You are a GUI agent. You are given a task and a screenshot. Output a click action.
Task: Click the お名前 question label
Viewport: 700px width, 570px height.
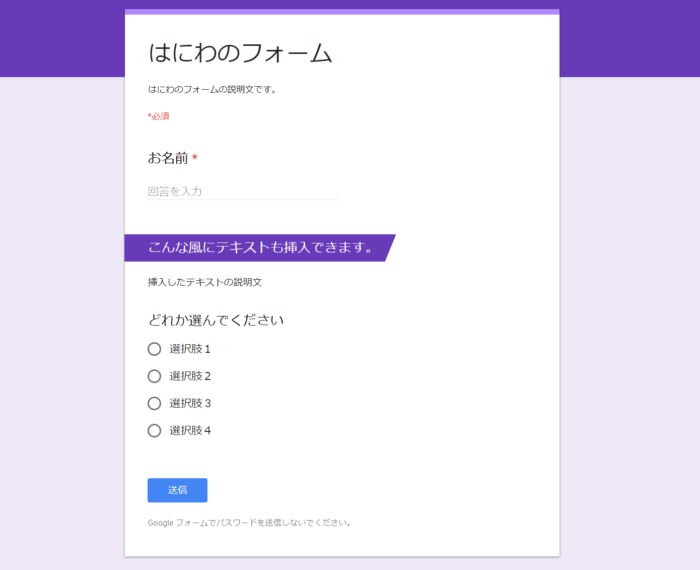167,158
